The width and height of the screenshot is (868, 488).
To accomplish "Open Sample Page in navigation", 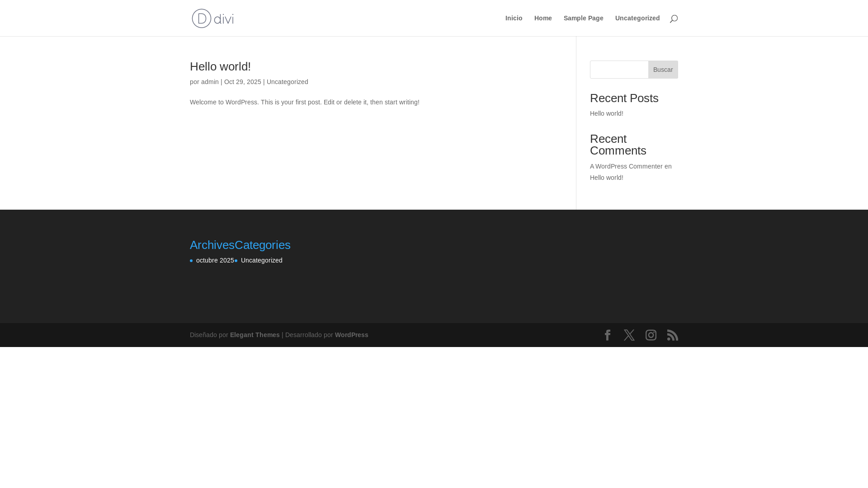I will 583,18.
